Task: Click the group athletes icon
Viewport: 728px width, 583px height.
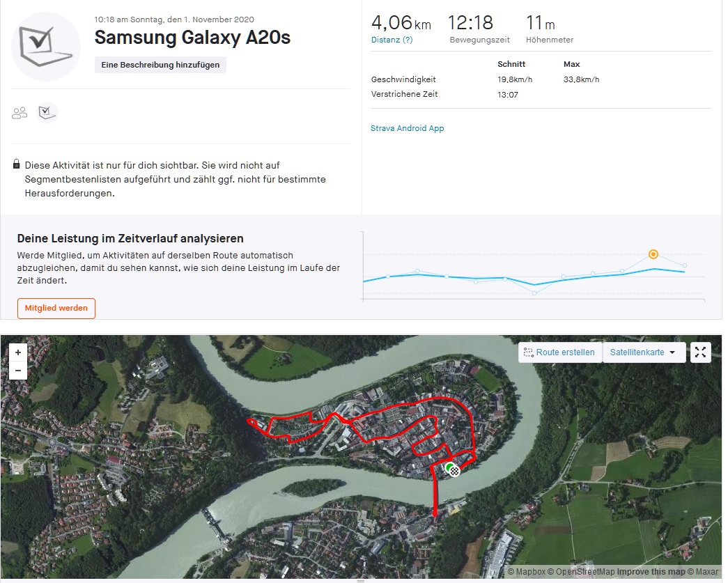Action: 20,113
